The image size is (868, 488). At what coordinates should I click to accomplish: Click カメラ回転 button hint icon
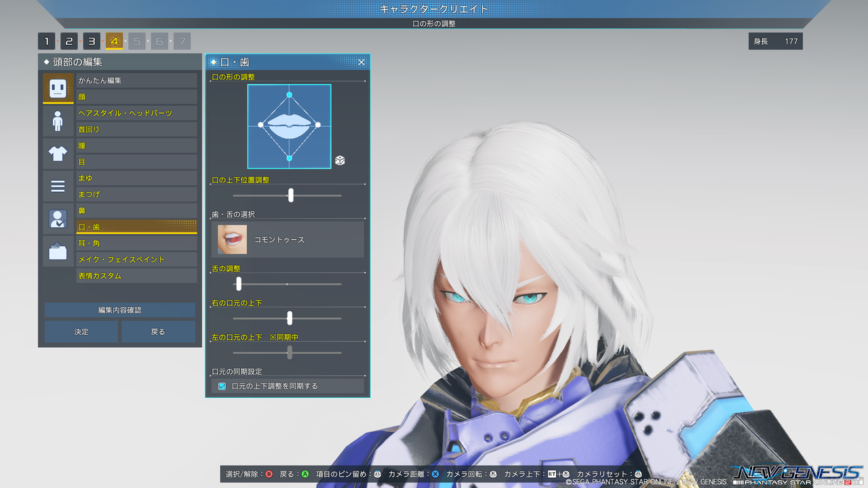[493, 474]
